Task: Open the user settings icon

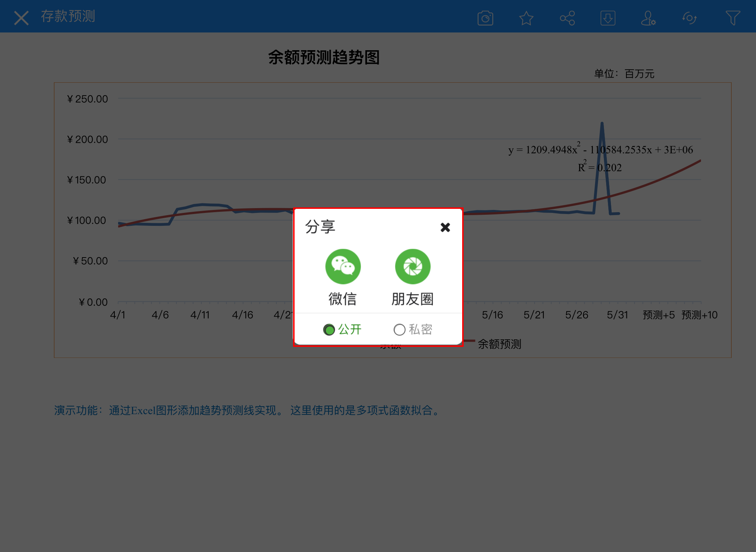Action: 648,18
